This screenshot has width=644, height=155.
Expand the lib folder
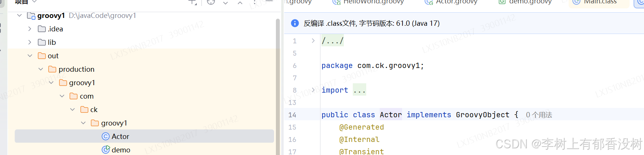coord(30,42)
